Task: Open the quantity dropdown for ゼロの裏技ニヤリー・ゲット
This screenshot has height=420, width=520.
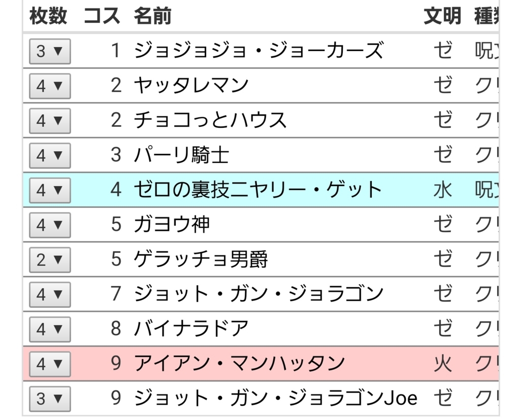Action: tap(49, 190)
